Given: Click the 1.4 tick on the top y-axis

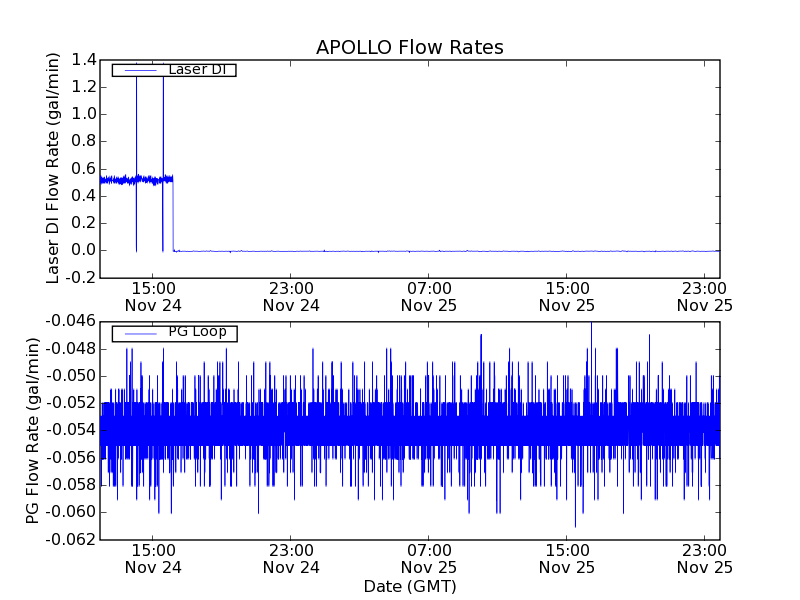Looking at the screenshot, I should (84, 60).
